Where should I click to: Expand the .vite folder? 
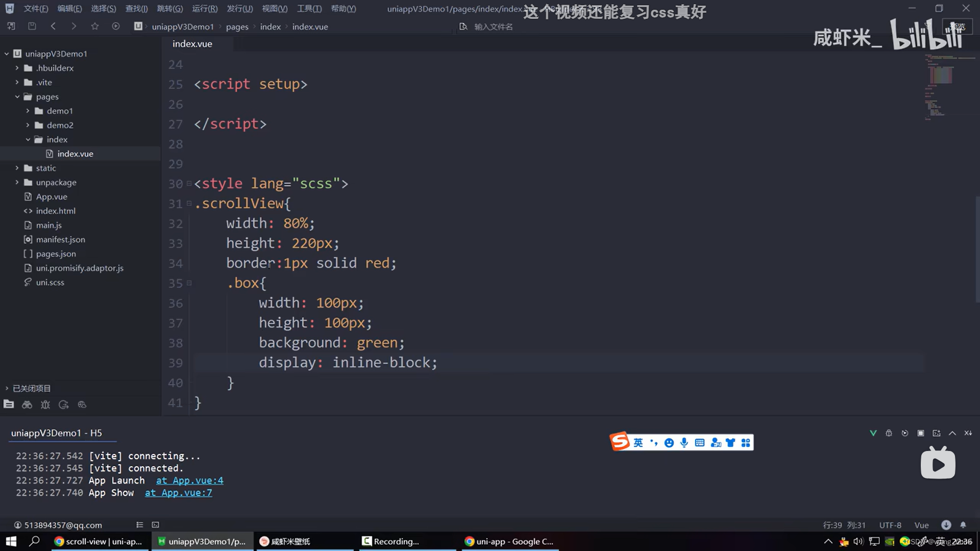pos(17,82)
